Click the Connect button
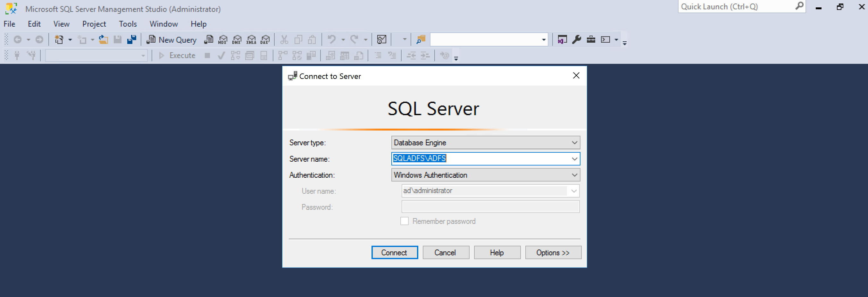The image size is (868, 297). tap(394, 252)
